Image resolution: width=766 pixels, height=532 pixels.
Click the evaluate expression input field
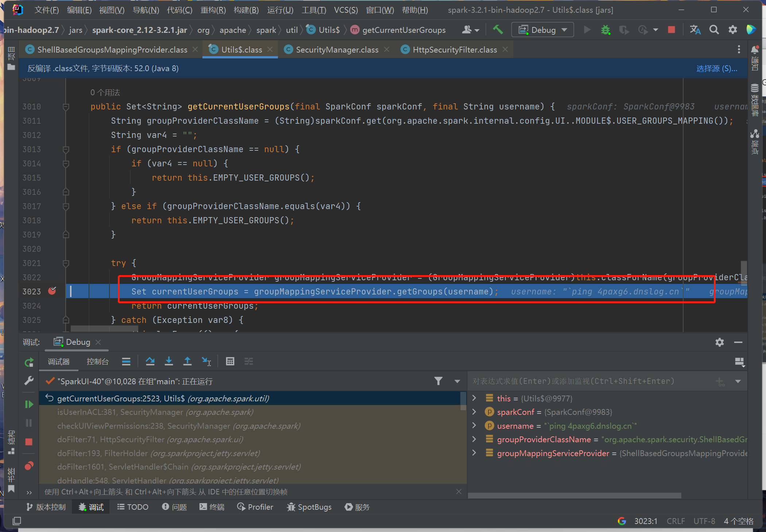pyautogui.click(x=591, y=381)
